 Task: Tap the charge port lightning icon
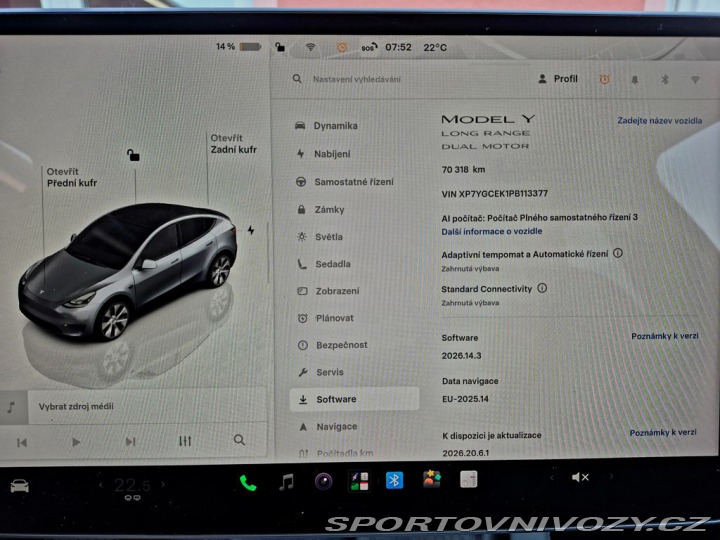click(x=251, y=230)
